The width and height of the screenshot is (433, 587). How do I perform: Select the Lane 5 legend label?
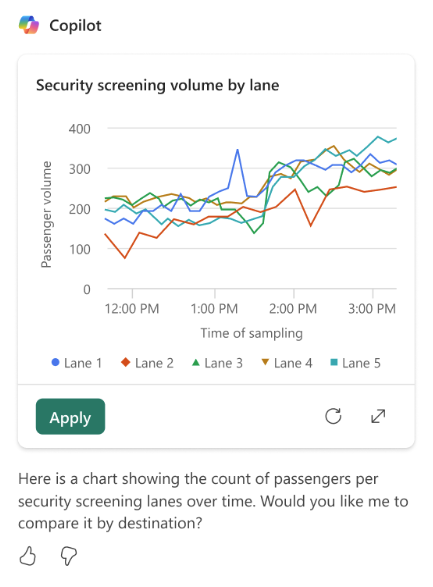(361, 363)
